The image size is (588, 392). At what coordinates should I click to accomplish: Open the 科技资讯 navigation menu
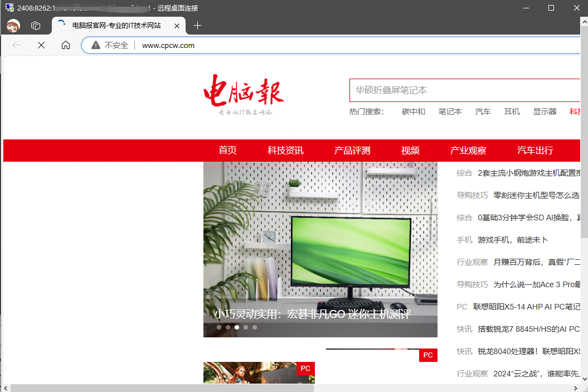click(x=285, y=151)
